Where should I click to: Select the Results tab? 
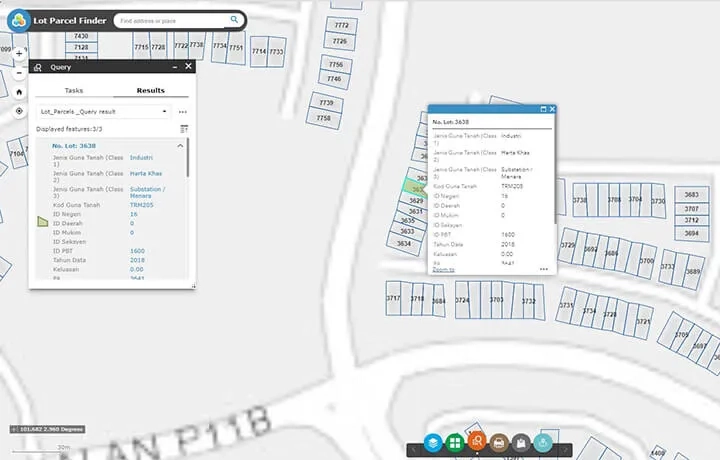tap(150, 90)
